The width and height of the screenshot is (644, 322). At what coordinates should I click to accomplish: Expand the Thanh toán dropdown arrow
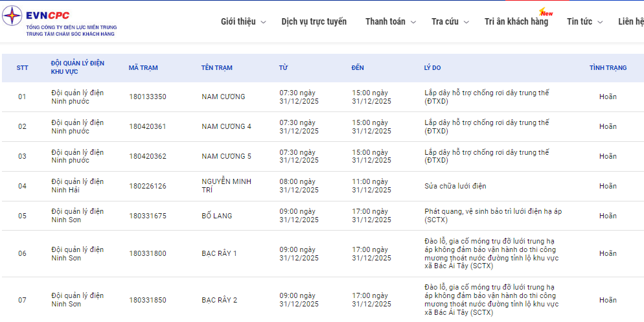413,22
